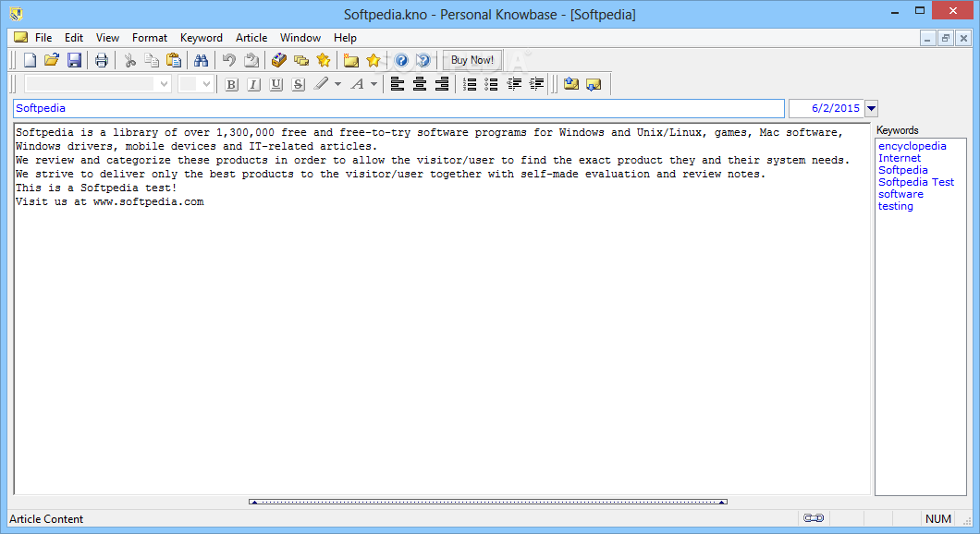Open the date picker dropdown arrow
Image resolution: width=980 pixels, height=534 pixels.
(871, 108)
